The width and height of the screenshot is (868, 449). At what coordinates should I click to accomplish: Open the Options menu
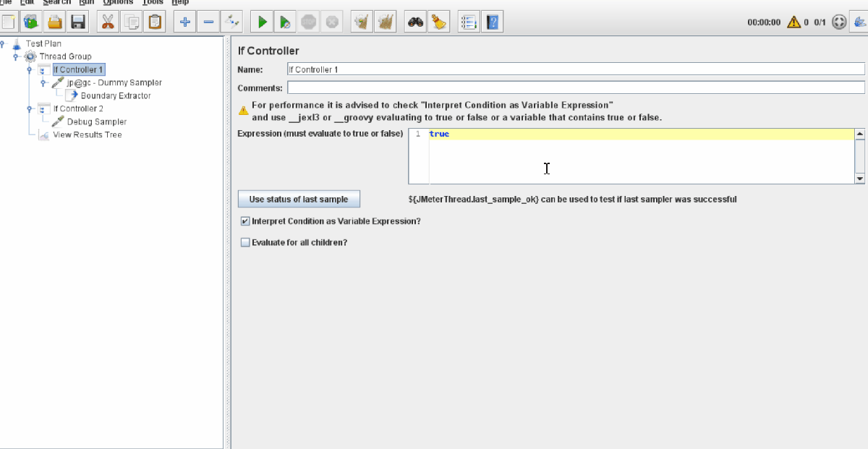pos(118,3)
